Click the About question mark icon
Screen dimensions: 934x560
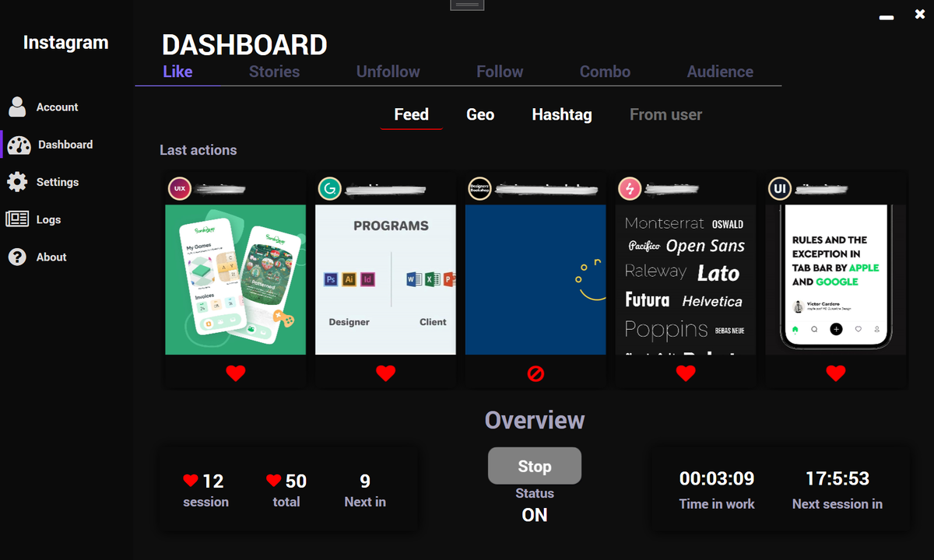(x=17, y=257)
